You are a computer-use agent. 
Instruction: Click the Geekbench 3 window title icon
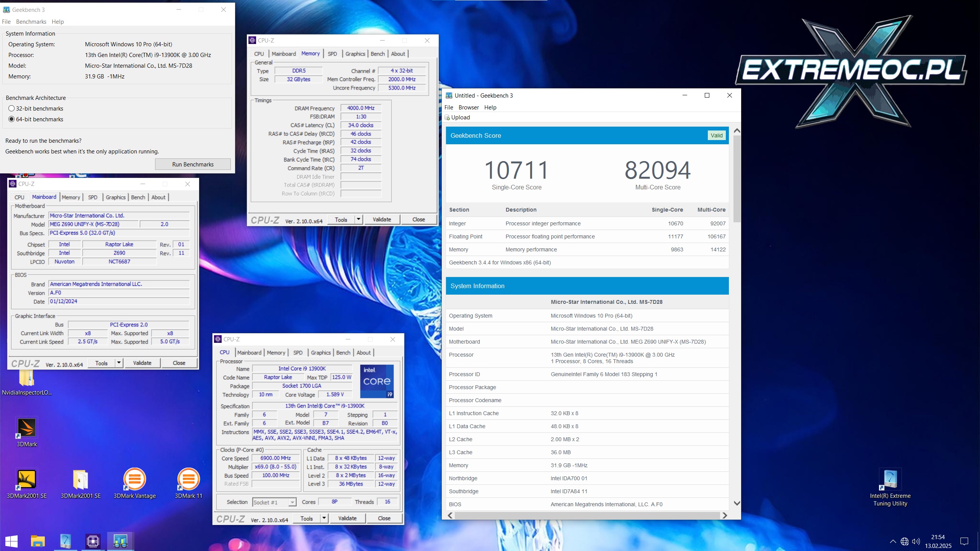[x=7, y=10]
